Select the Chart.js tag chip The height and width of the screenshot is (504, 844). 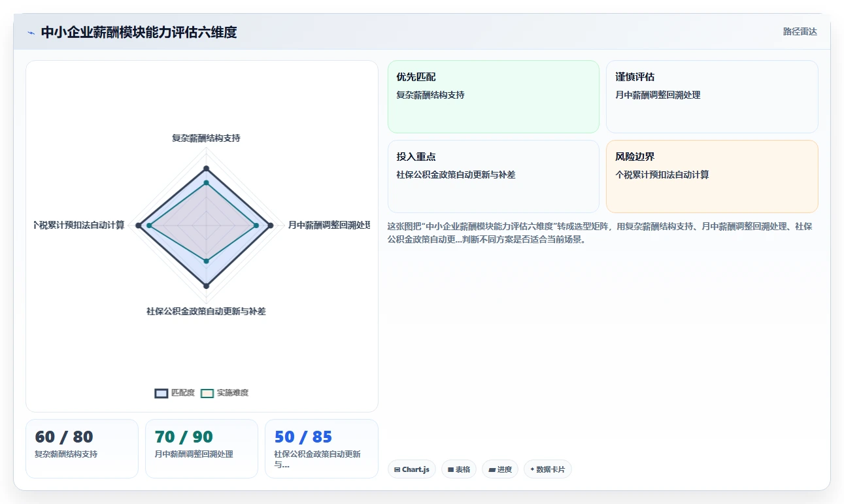click(x=412, y=469)
